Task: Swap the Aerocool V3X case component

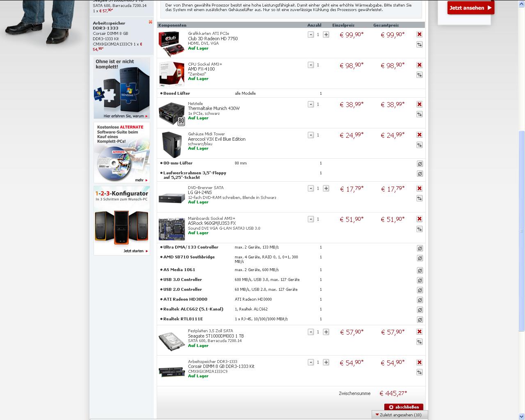Action: pos(419,145)
